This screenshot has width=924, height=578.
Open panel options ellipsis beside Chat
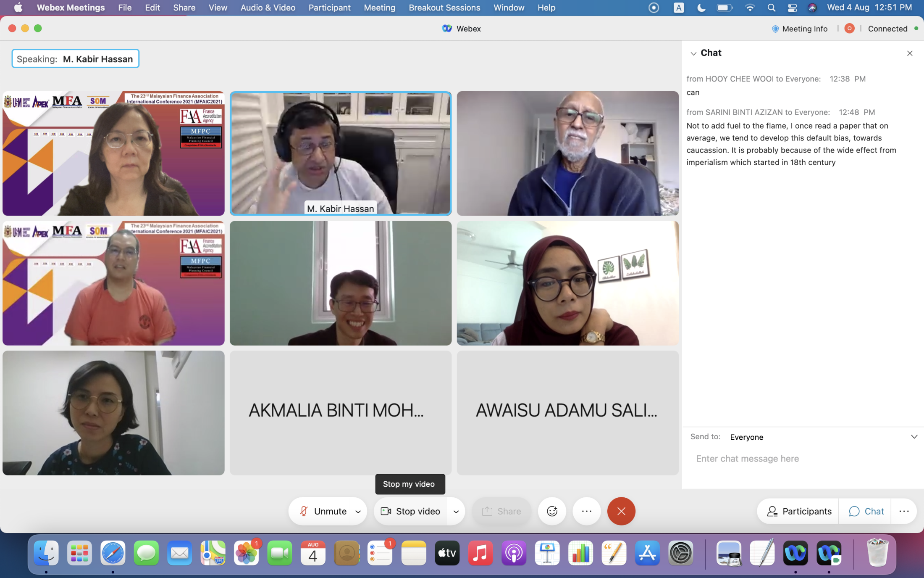pyautogui.click(x=904, y=511)
